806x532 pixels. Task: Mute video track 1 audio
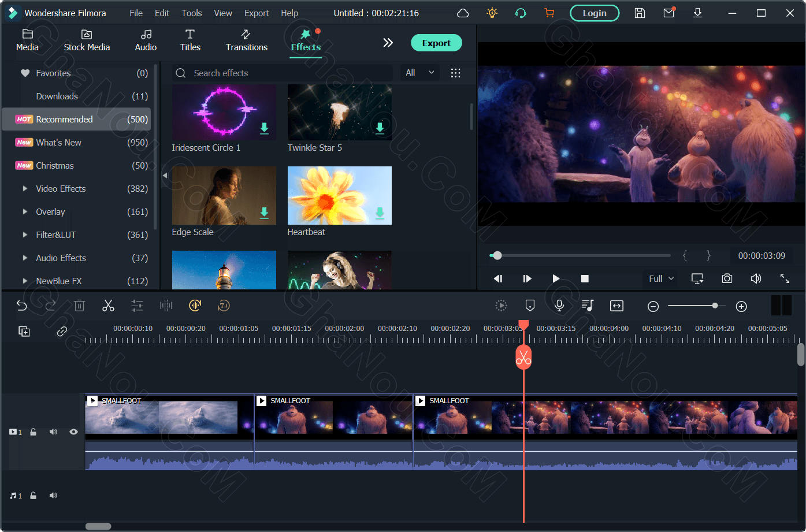(x=53, y=432)
